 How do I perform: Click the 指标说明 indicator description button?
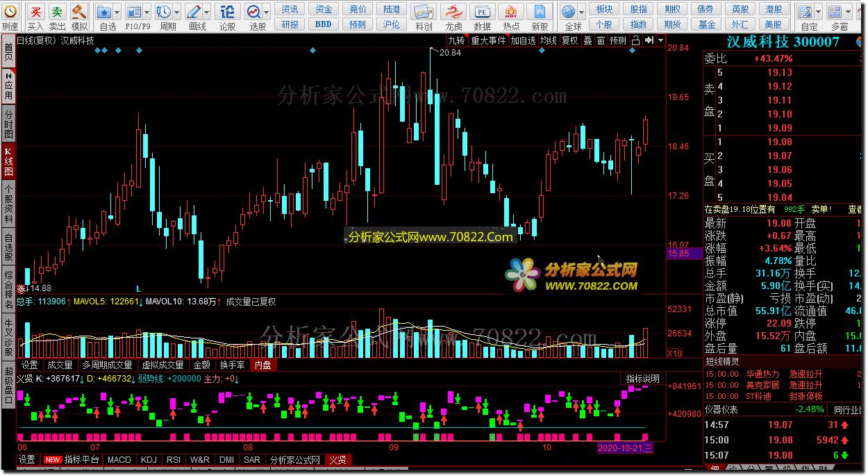click(642, 379)
